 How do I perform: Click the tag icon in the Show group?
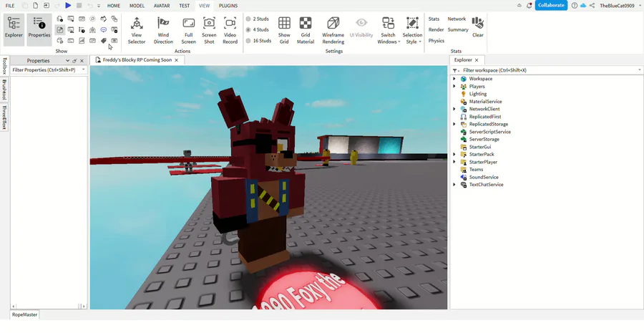click(104, 41)
